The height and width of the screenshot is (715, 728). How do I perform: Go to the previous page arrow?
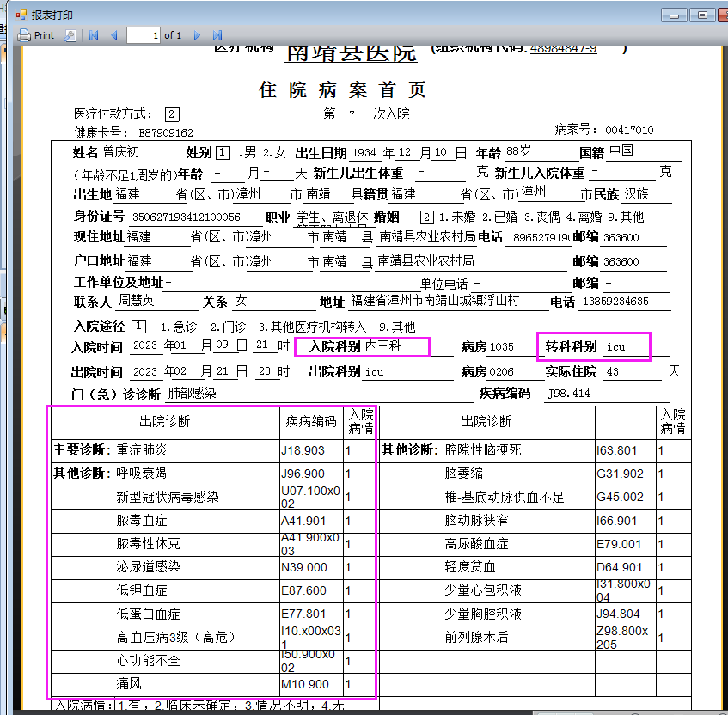[114, 35]
